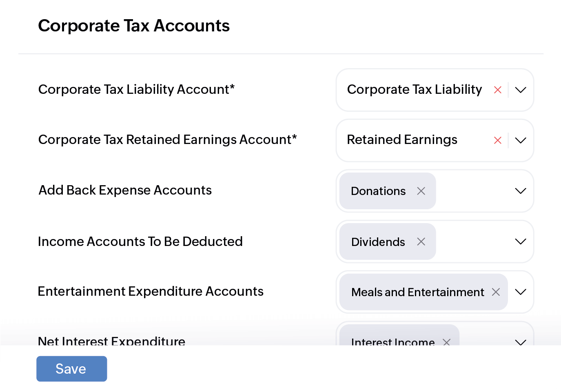Clear the Retained Earnings account selection
This screenshot has height=392, width=561.
498,140
